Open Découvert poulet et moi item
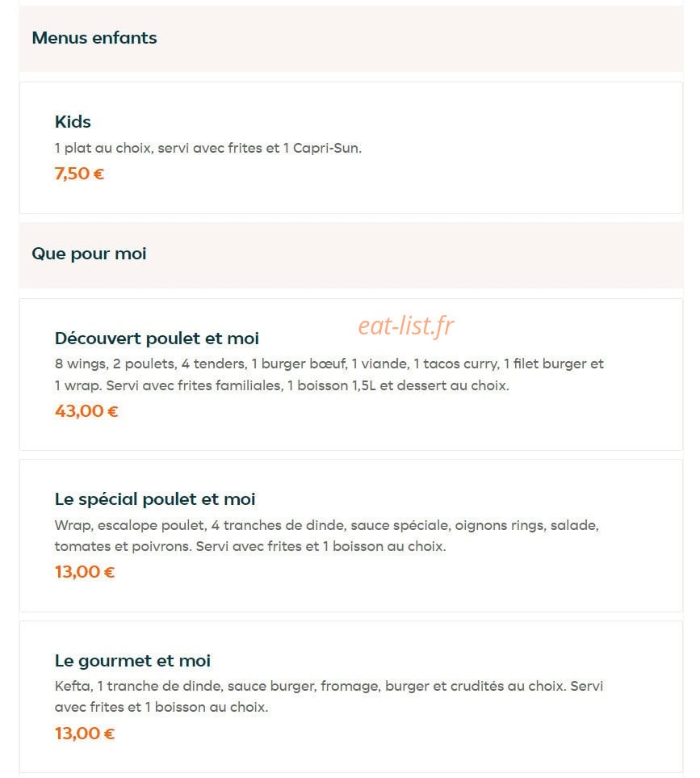Viewport: 700px width, 778px height. (x=157, y=339)
